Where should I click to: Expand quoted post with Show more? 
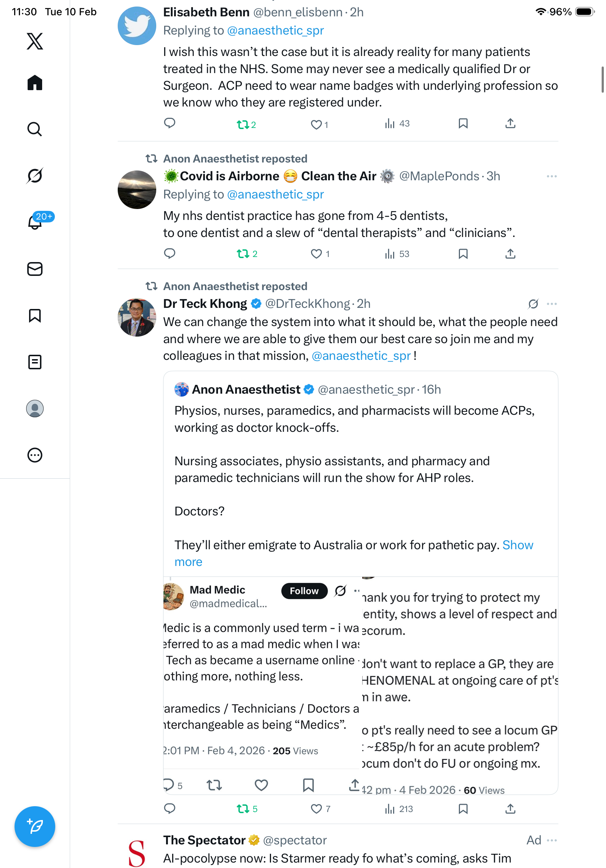517,545
